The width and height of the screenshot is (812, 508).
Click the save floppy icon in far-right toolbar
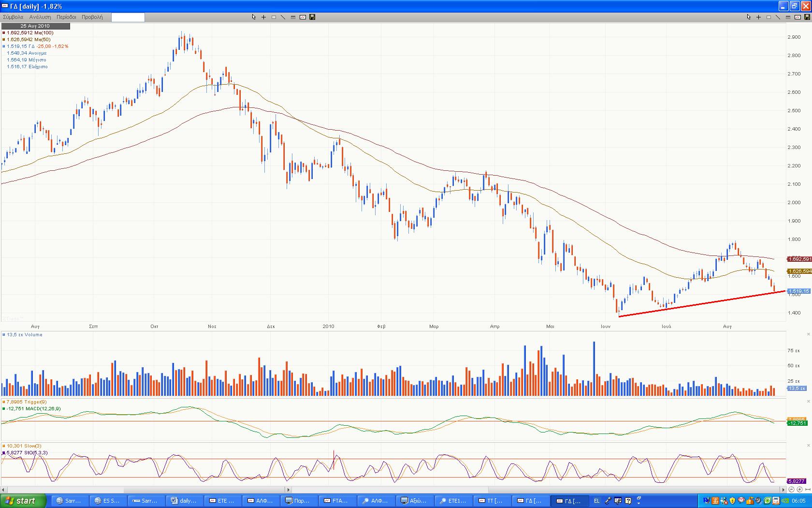click(x=807, y=17)
